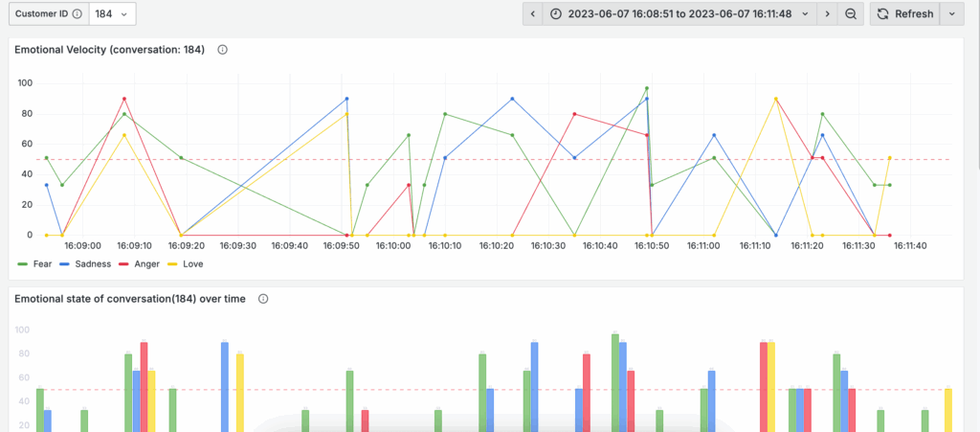Click the clock icon in time picker
The height and width of the screenshot is (432, 980).
click(556, 14)
